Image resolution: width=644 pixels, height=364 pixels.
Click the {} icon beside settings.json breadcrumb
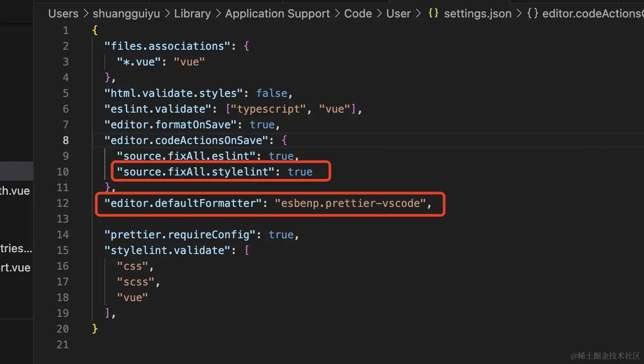[x=433, y=13]
